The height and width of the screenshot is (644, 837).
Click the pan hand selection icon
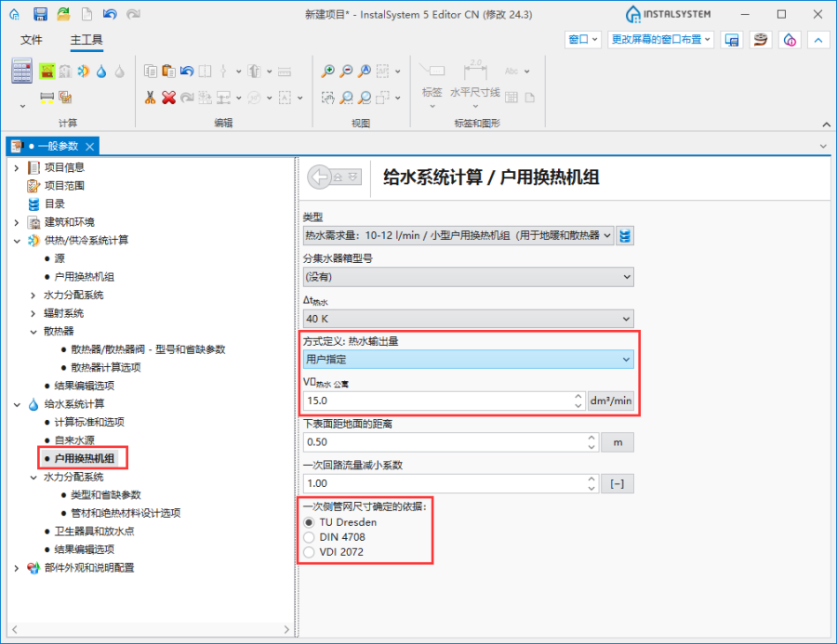(327, 97)
